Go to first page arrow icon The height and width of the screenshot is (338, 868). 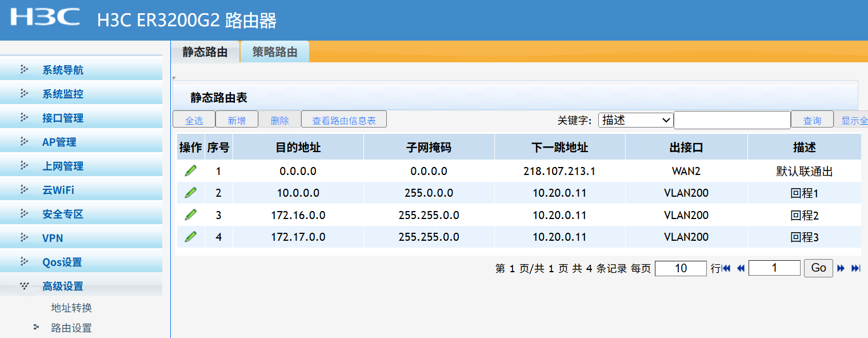click(x=727, y=268)
